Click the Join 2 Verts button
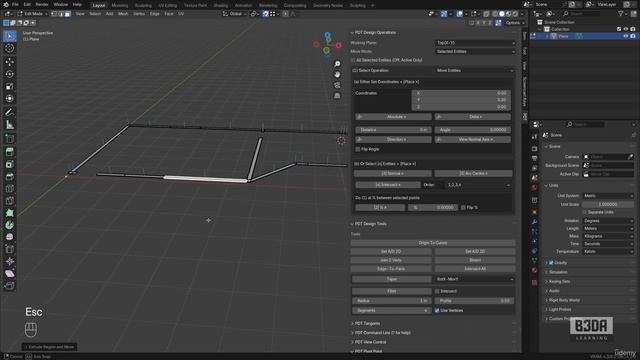The width and height of the screenshot is (640, 360). click(391, 260)
